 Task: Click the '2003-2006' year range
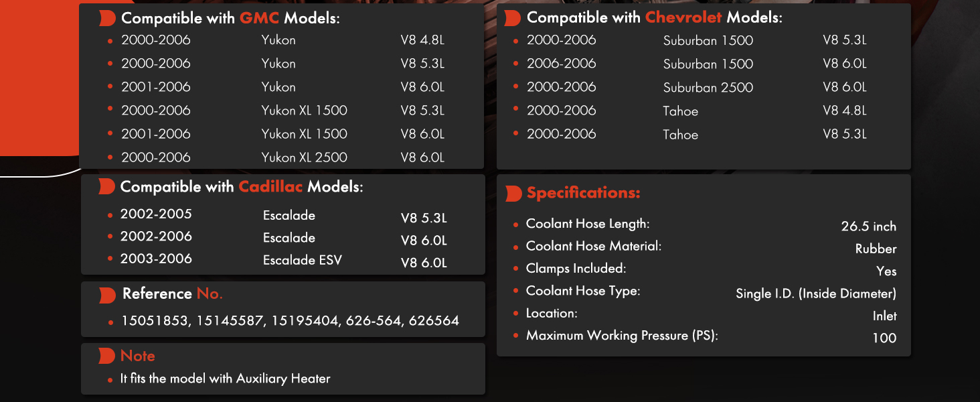click(156, 259)
